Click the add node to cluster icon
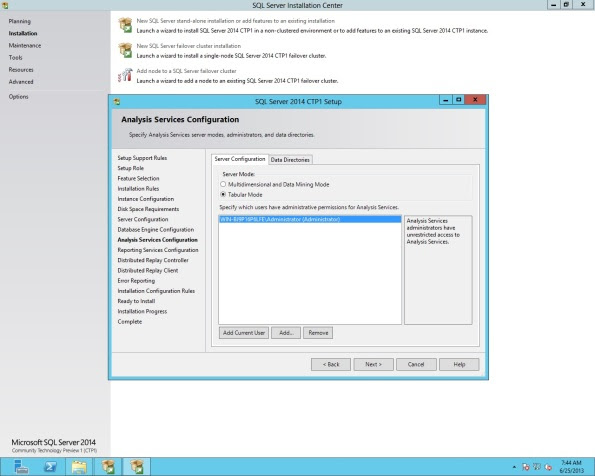 (x=125, y=75)
